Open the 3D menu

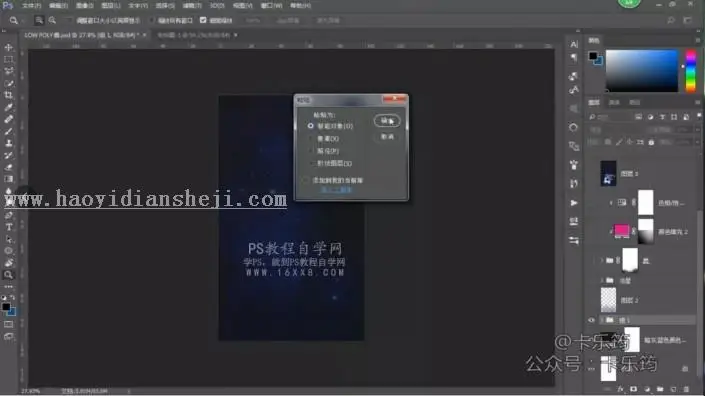217,5
